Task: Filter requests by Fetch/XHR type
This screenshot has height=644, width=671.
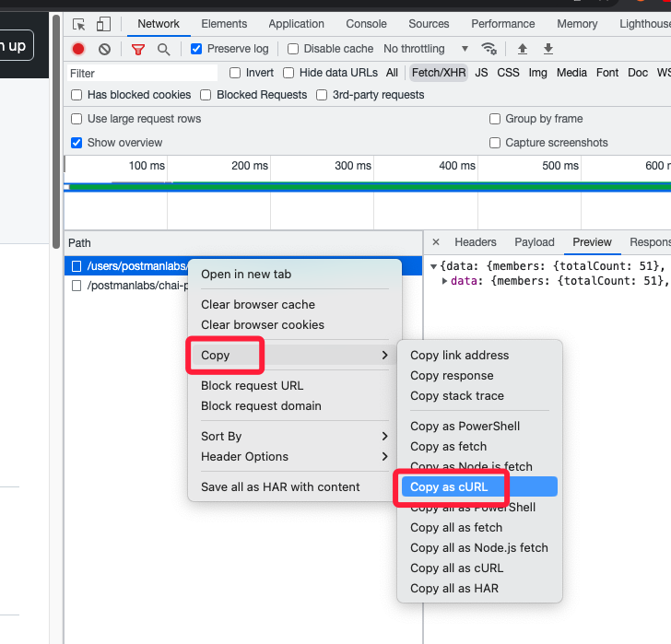Action: click(439, 73)
